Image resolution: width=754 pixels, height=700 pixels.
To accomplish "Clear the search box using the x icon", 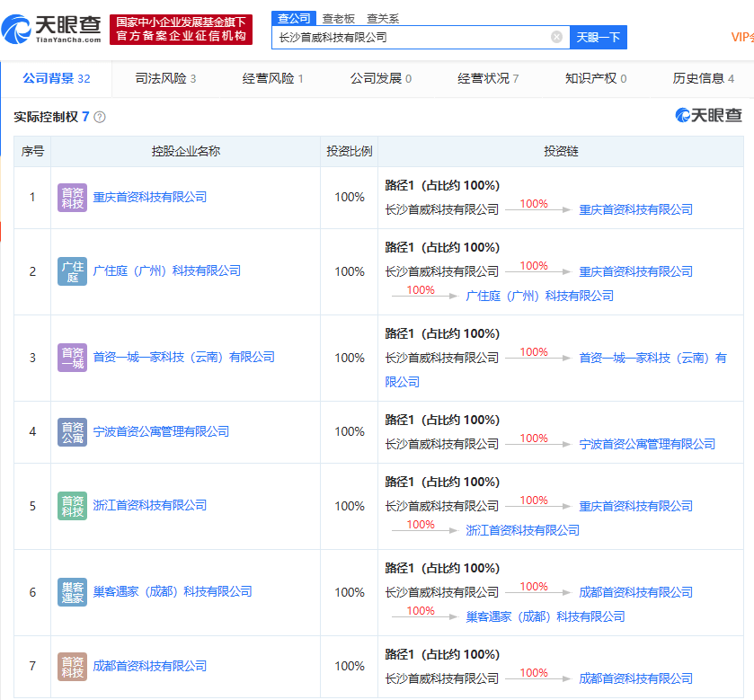I will click(x=556, y=36).
